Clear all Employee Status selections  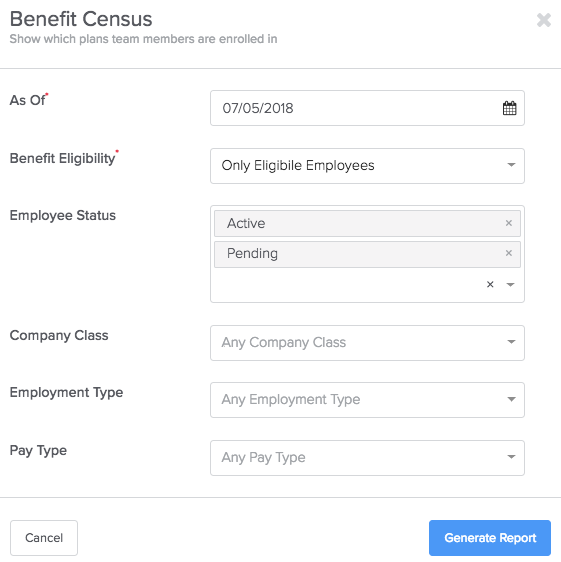click(490, 284)
